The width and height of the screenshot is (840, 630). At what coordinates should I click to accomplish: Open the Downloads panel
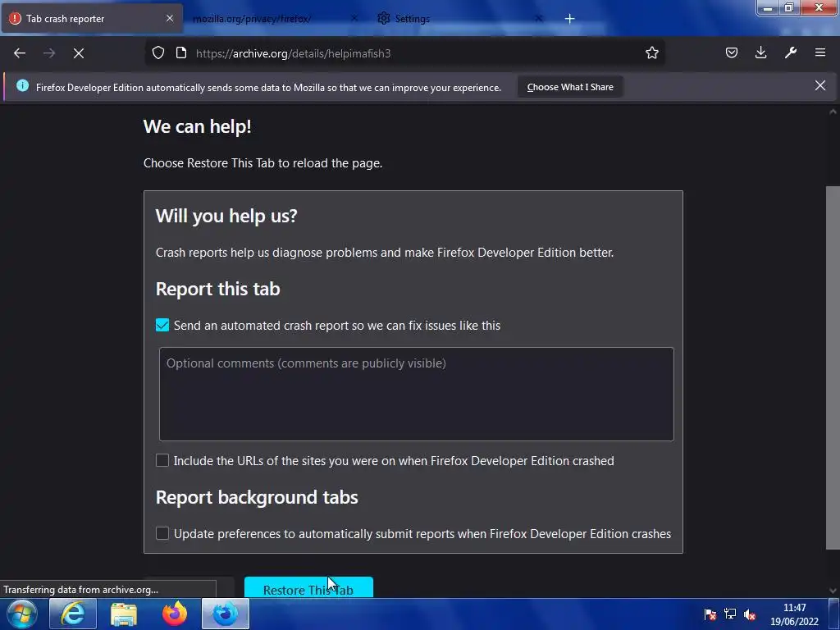tap(761, 52)
